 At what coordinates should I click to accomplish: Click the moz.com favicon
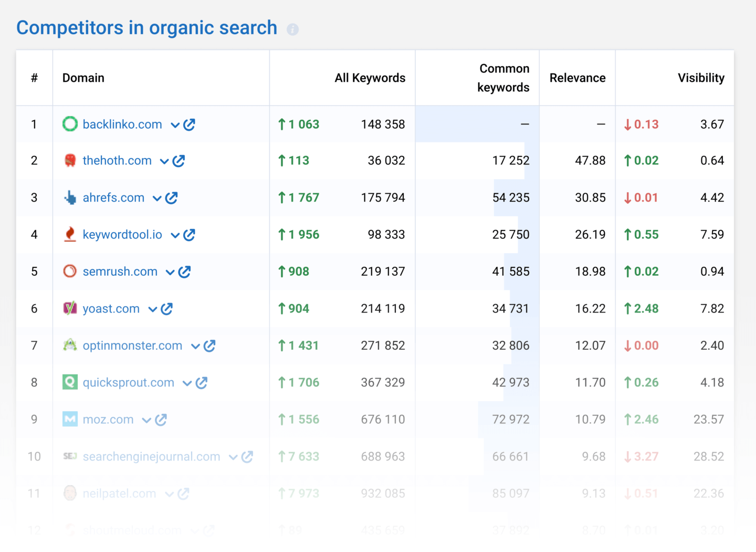pos(70,419)
